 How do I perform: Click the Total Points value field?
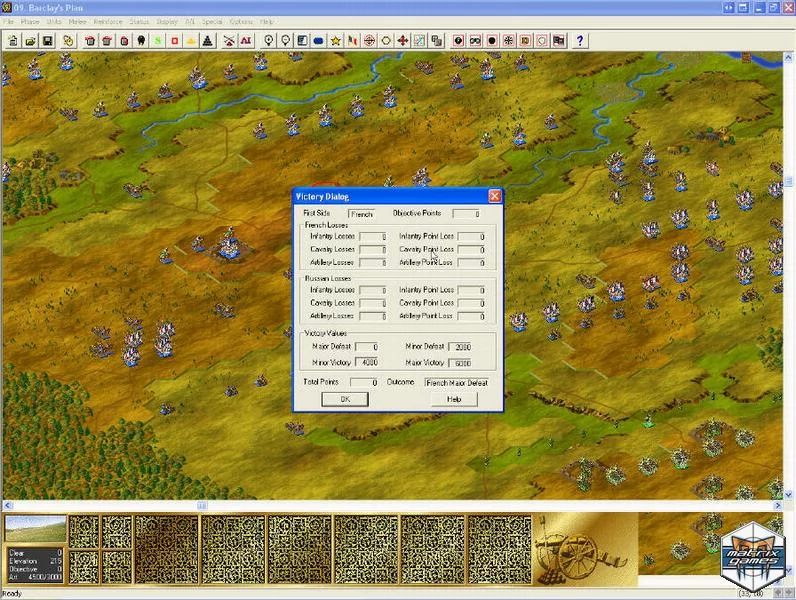(x=363, y=383)
